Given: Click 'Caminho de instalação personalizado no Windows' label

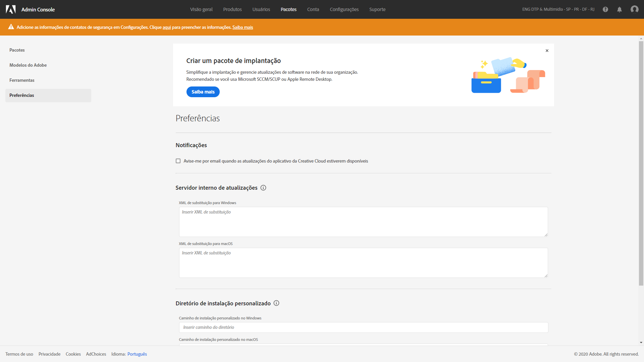Looking at the screenshot, I should pos(220,318).
